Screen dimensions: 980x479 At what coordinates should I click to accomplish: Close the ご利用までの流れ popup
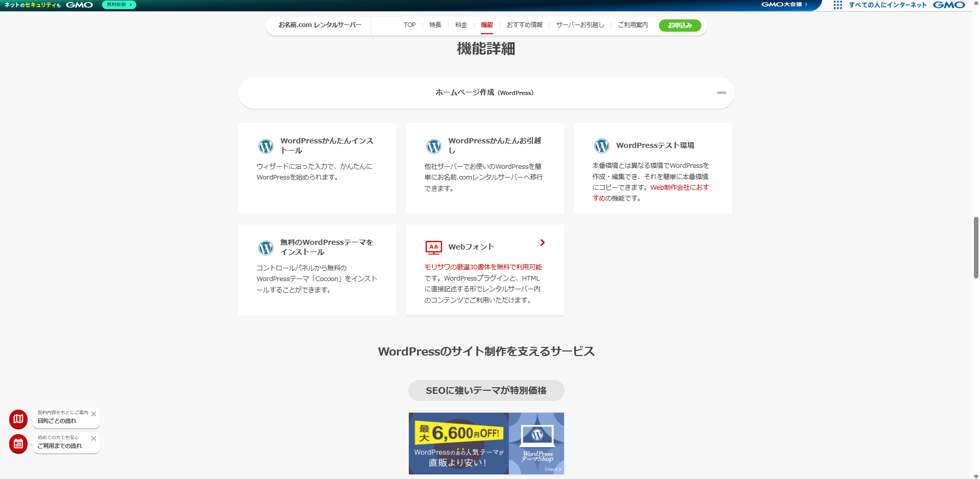[94, 439]
